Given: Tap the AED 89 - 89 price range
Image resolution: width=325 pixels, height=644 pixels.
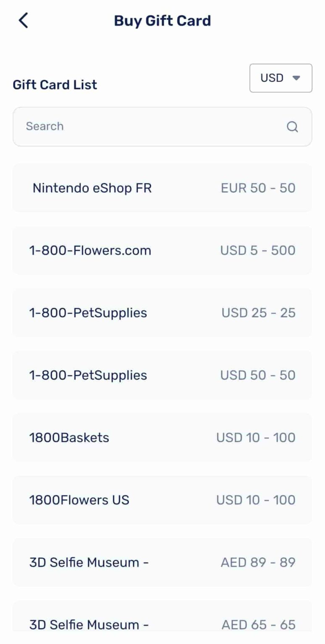Looking at the screenshot, I should click(258, 562).
